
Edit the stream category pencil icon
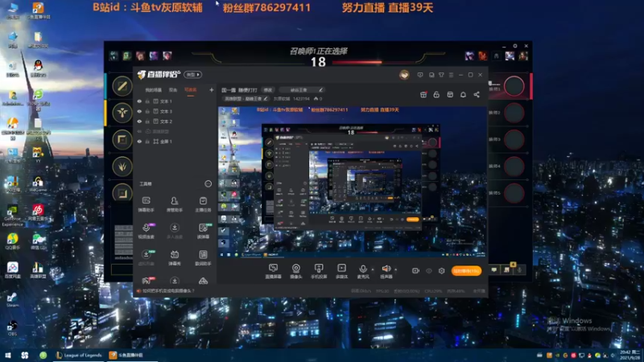[x=266, y=99]
